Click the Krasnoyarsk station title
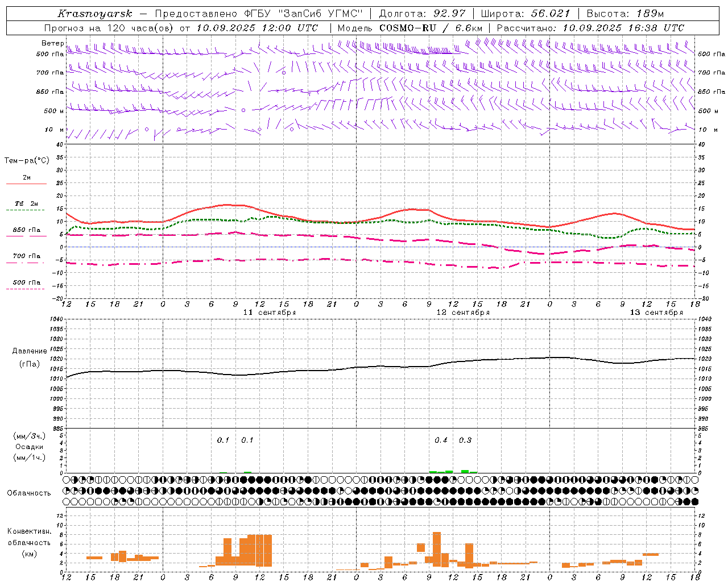 pos(95,14)
